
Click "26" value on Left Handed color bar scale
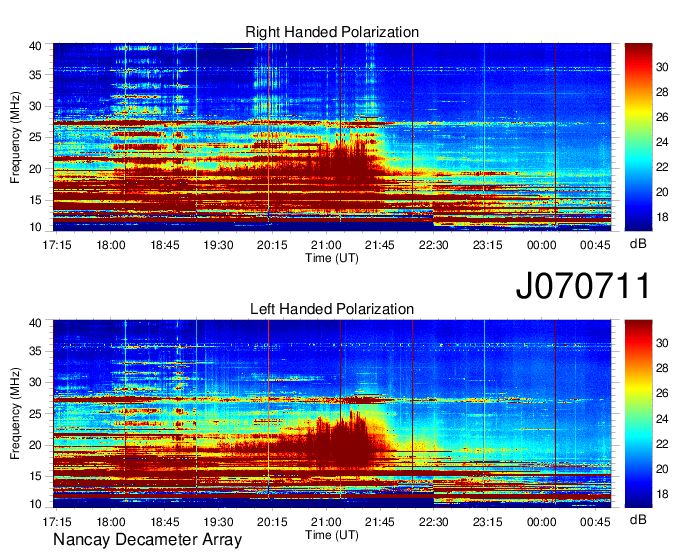[x=662, y=393]
